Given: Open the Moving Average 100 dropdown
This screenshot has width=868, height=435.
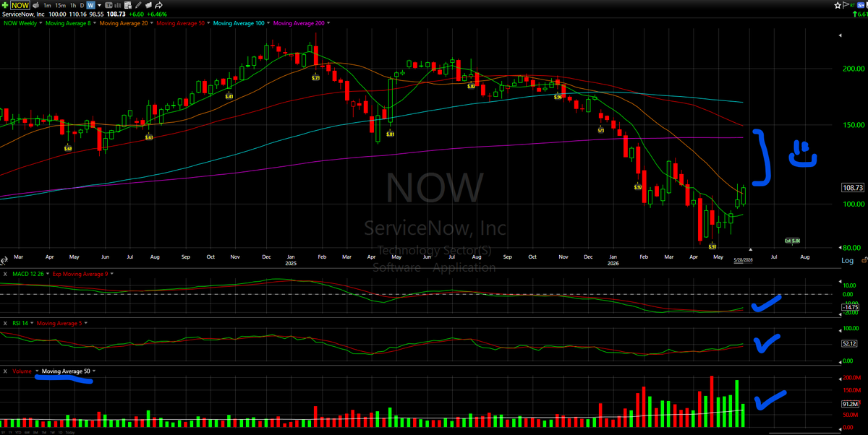Looking at the screenshot, I should pyautogui.click(x=268, y=23).
